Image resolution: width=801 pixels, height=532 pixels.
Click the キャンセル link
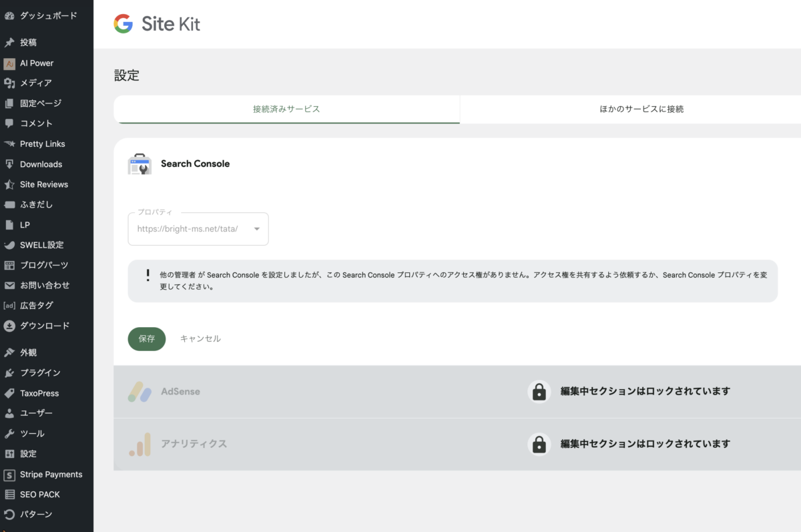point(200,338)
